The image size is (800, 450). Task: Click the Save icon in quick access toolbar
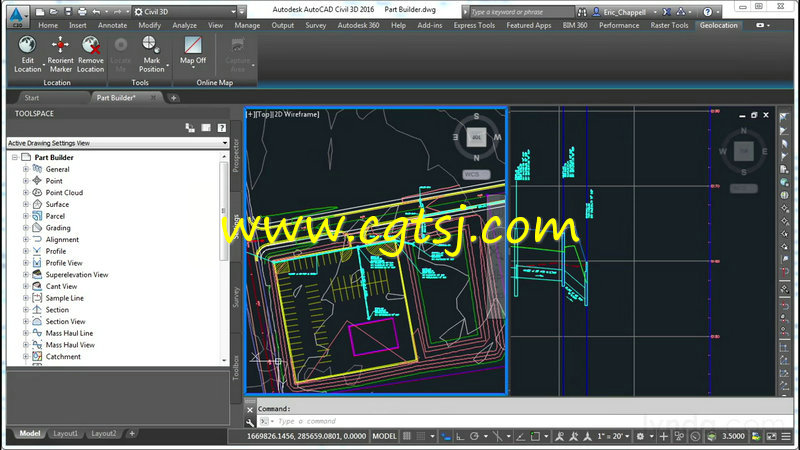pyautogui.click(x=68, y=11)
